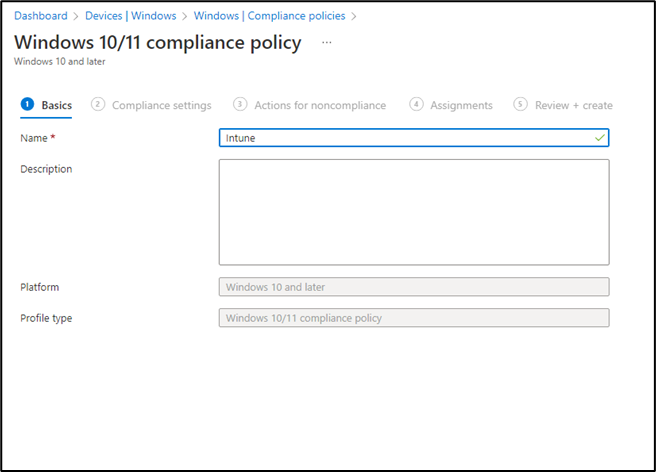The image size is (656, 472).
Task: Open Windows | Compliance policies breadcrumb link
Action: pos(269,16)
